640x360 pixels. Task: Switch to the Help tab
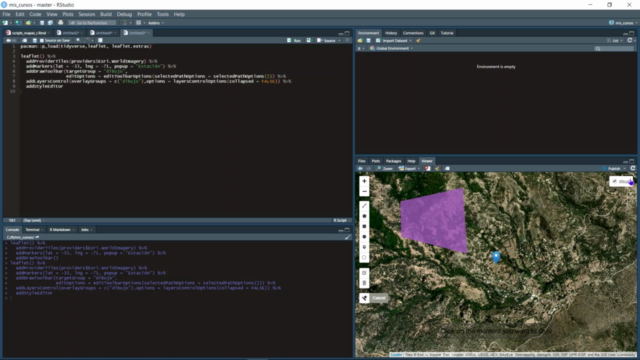pyautogui.click(x=411, y=161)
